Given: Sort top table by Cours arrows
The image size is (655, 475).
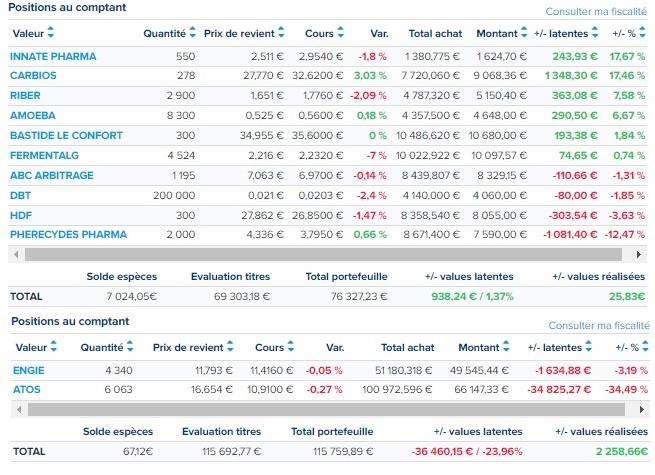Looking at the screenshot, I should coord(340,32).
